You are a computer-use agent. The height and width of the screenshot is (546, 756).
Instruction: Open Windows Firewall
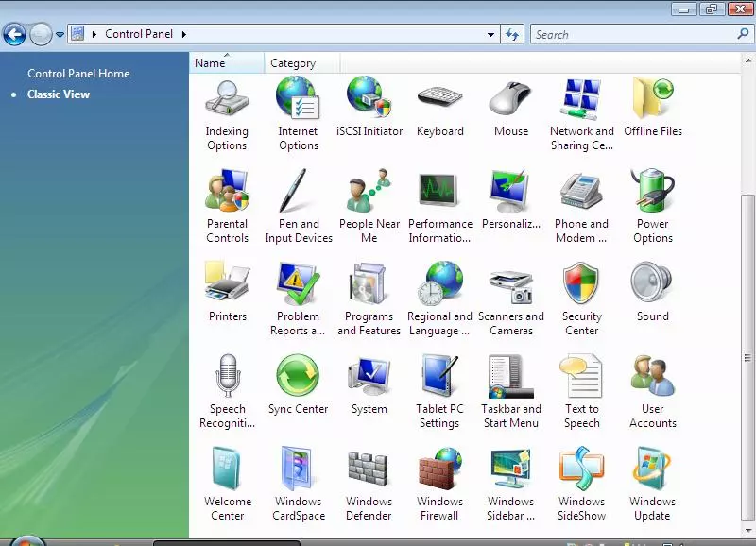[x=439, y=484]
